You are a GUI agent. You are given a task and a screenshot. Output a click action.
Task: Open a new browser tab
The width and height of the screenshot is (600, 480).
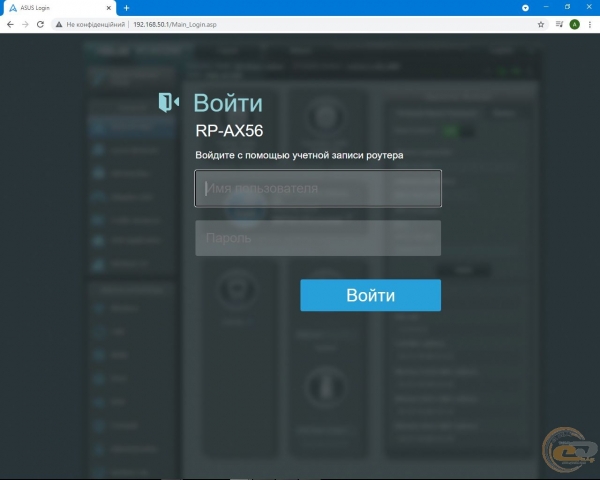pos(127,8)
